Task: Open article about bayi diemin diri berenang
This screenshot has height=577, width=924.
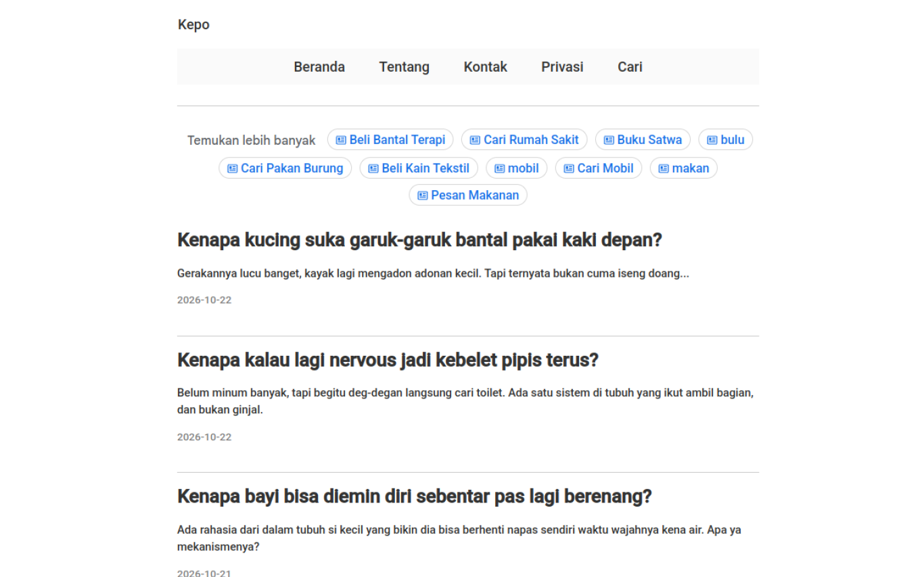Action: pyautogui.click(x=414, y=497)
